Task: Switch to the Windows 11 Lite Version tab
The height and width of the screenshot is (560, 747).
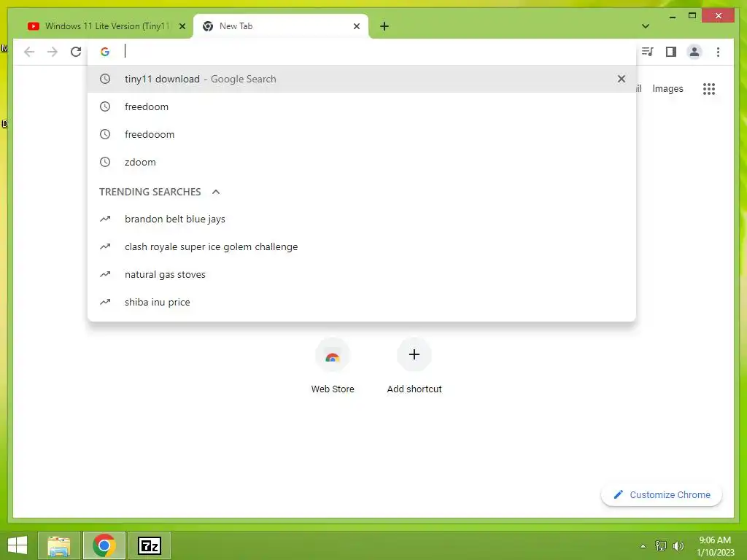Action: 107,26
